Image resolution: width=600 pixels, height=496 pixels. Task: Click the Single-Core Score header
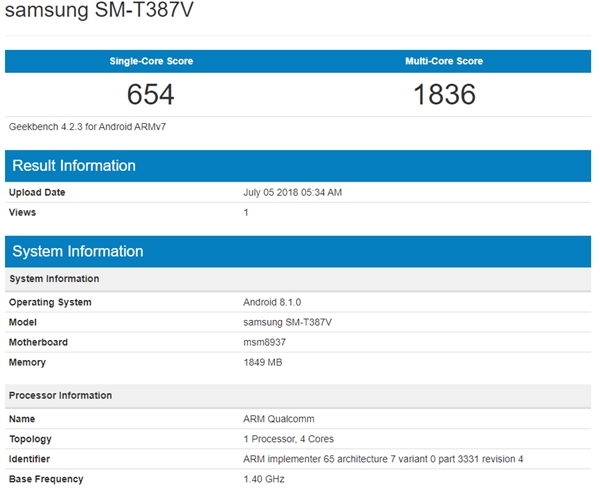click(x=151, y=61)
